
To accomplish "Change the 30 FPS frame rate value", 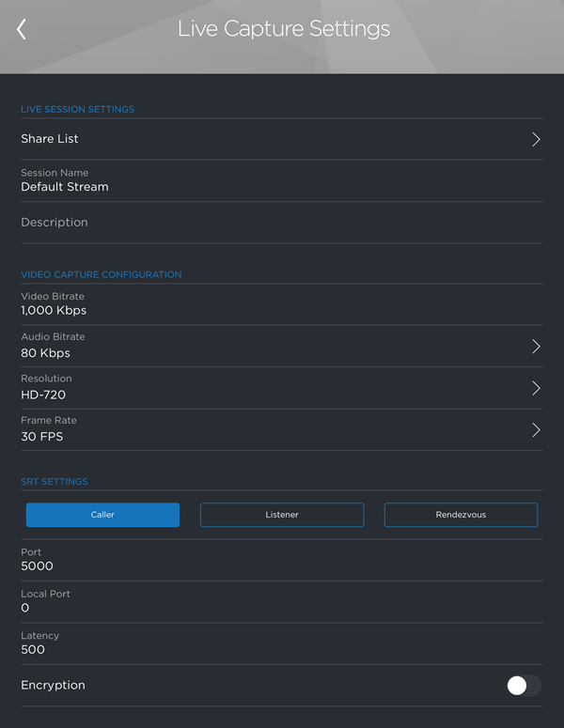I will coord(263,429).
